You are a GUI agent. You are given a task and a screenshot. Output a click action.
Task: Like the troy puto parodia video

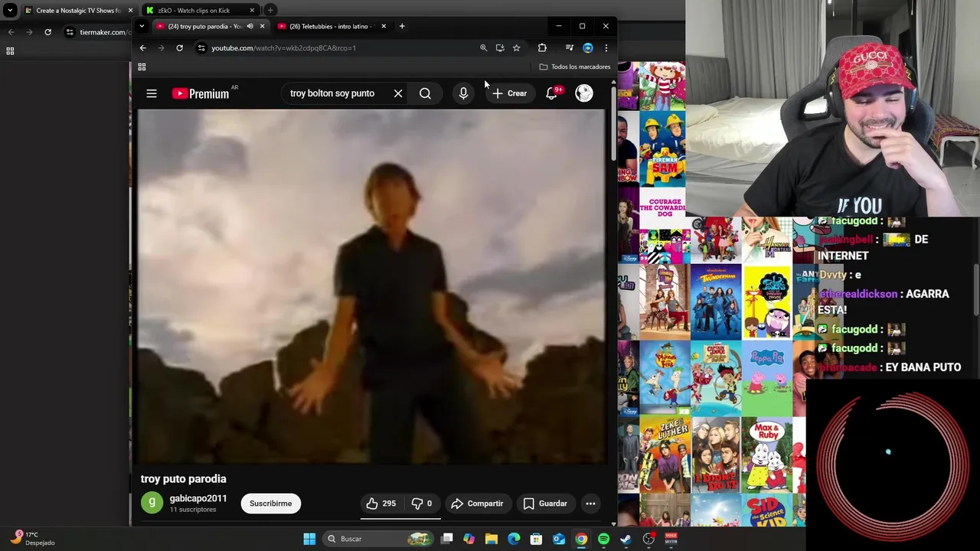pos(381,504)
